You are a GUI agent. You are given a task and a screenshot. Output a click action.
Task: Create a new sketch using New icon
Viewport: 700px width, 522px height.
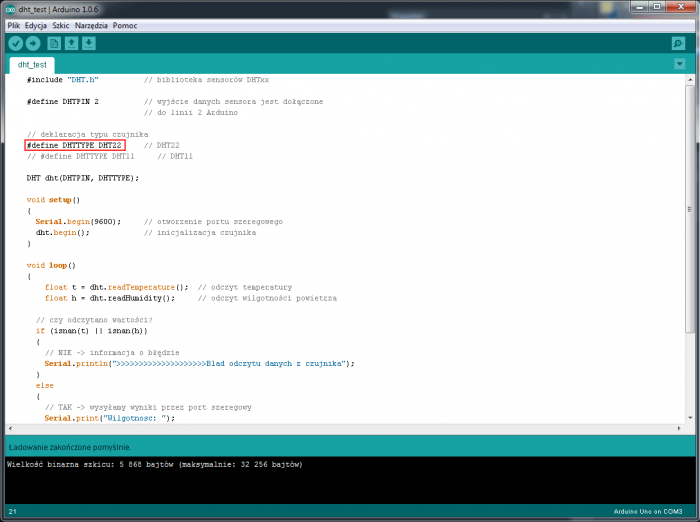coord(54,43)
